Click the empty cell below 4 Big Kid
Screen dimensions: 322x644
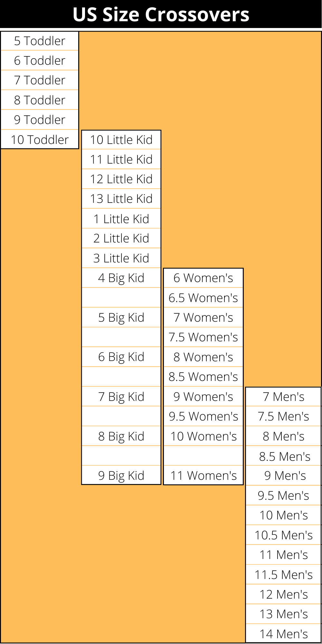point(121,298)
